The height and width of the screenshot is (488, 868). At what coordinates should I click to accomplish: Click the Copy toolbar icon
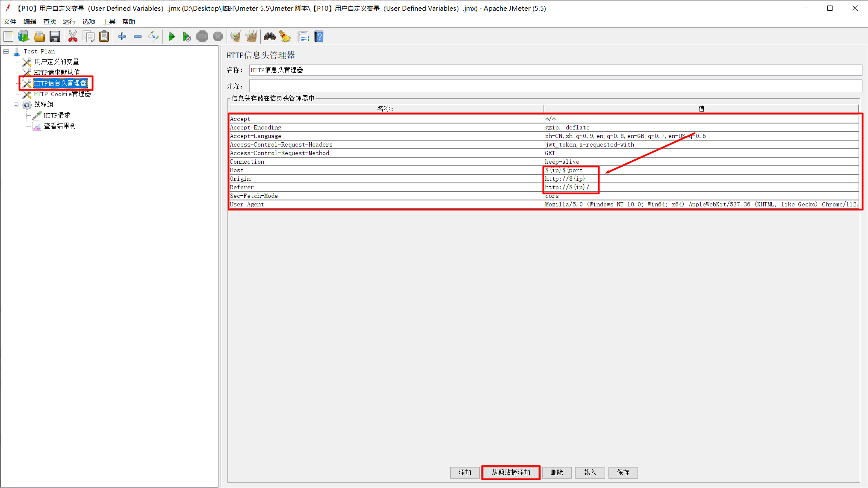(89, 37)
